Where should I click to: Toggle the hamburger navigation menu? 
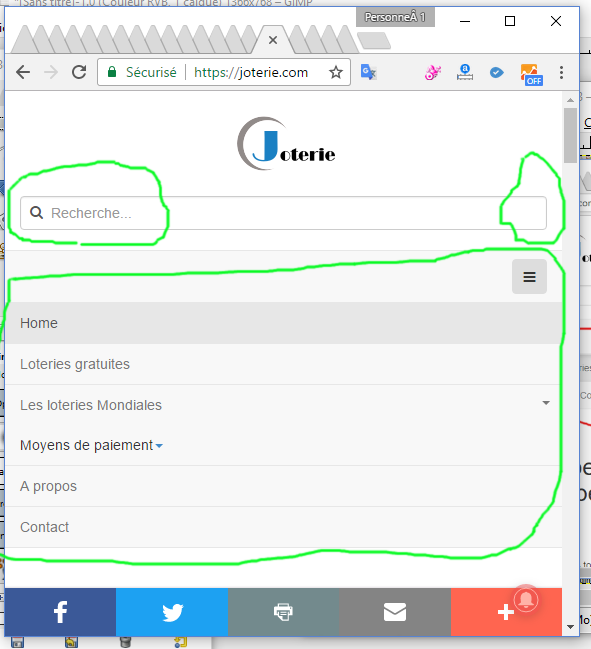tap(529, 276)
